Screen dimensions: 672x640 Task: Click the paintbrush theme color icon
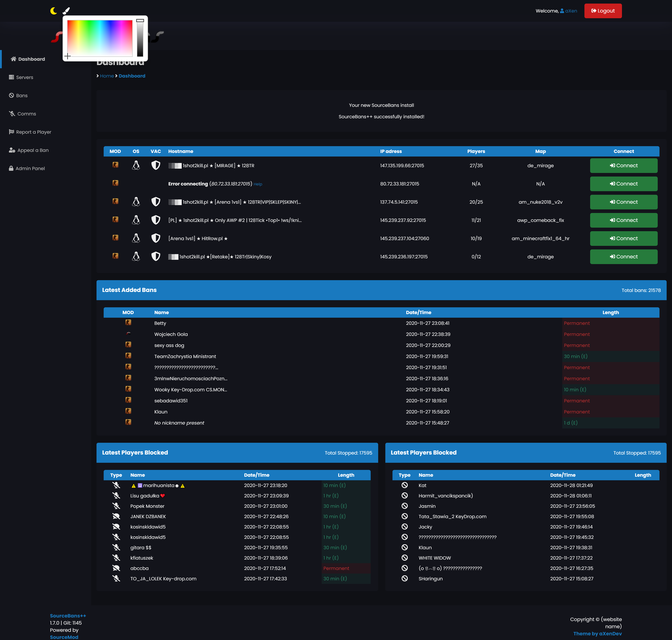click(66, 11)
